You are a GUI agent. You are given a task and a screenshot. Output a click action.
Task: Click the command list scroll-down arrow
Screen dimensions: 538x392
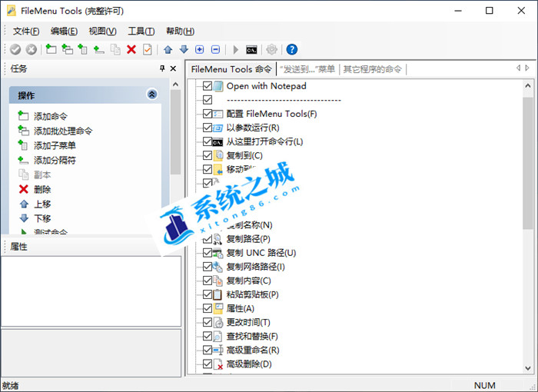[528, 368]
